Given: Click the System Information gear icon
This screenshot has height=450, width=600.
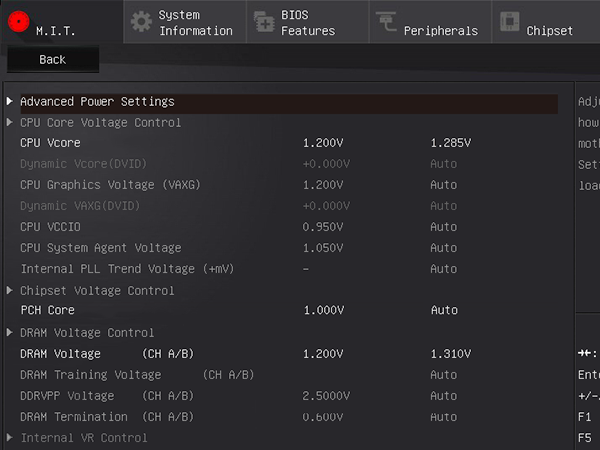Looking at the screenshot, I should (142, 21).
